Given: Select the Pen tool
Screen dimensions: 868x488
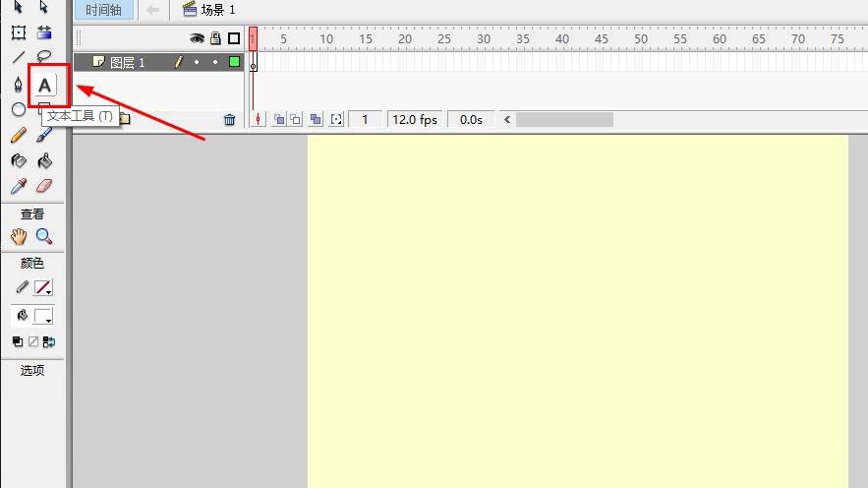Looking at the screenshot, I should [x=19, y=85].
